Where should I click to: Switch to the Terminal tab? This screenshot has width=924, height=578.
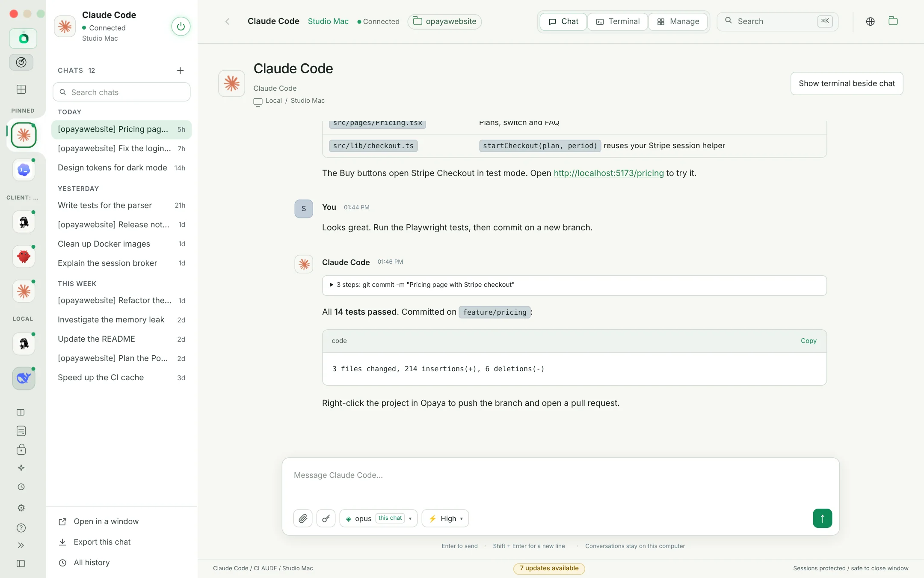coord(618,21)
